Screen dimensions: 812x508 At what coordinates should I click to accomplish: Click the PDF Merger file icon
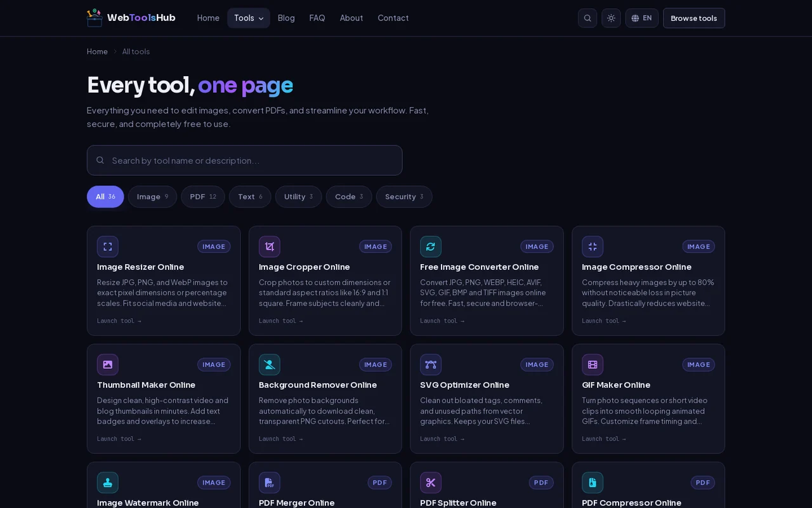tap(270, 483)
